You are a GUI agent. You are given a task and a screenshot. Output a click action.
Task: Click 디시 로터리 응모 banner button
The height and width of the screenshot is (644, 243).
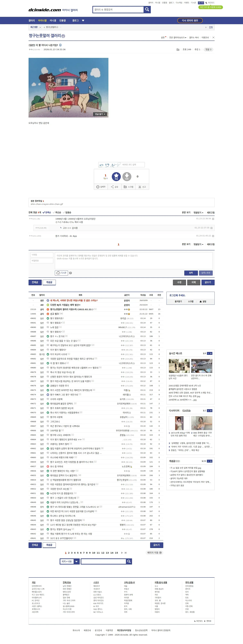(190, 21)
